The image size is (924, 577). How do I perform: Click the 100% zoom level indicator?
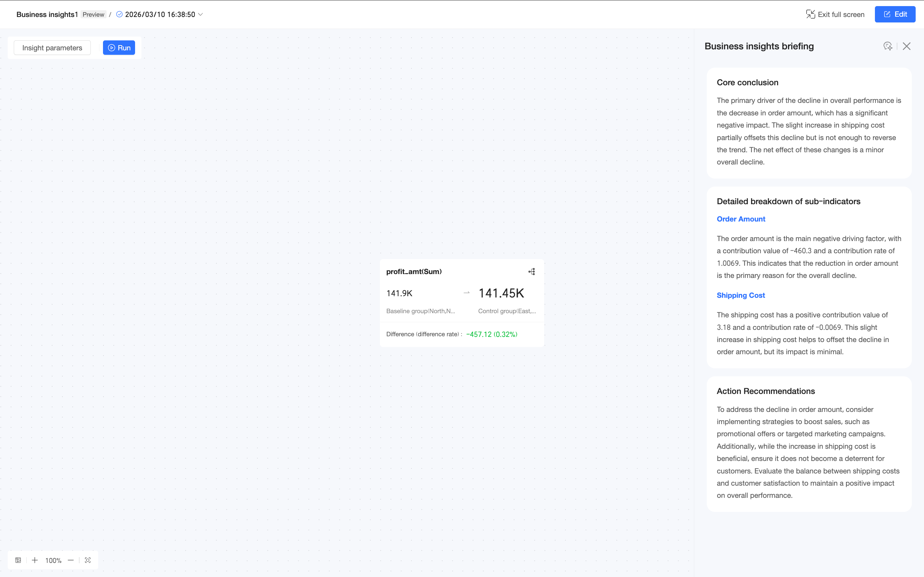(x=53, y=561)
